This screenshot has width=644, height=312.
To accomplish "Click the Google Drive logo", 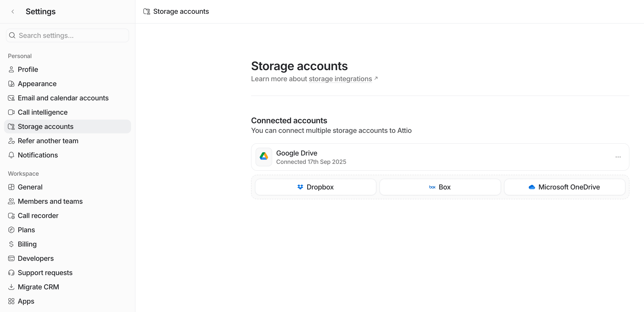I will 264,157.
